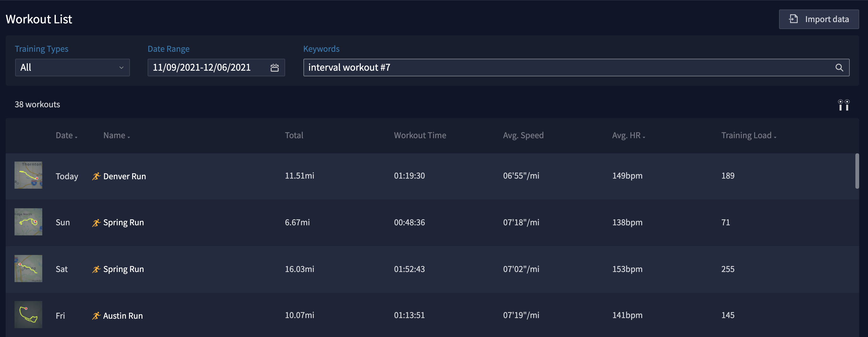Click the running icon beside Denver Run
Image resolution: width=868 pixels, height=337 pixels.
tap(97, 176)
